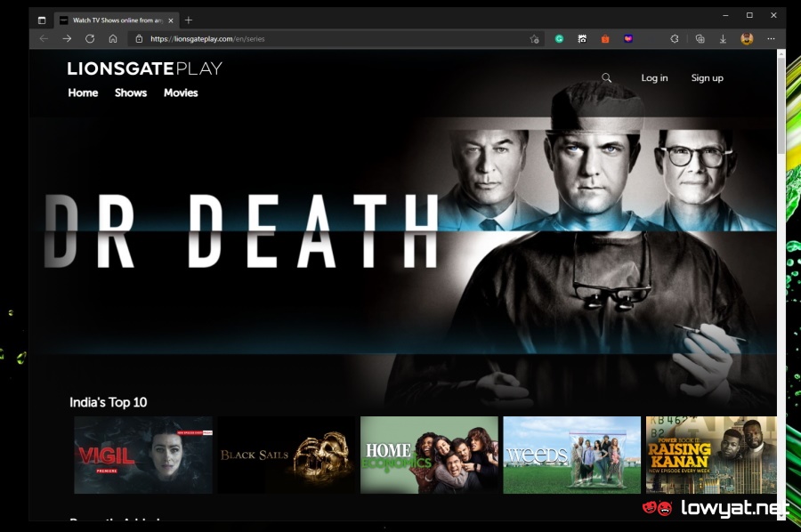Open the Extensions puzzle icon

[675, 39]
